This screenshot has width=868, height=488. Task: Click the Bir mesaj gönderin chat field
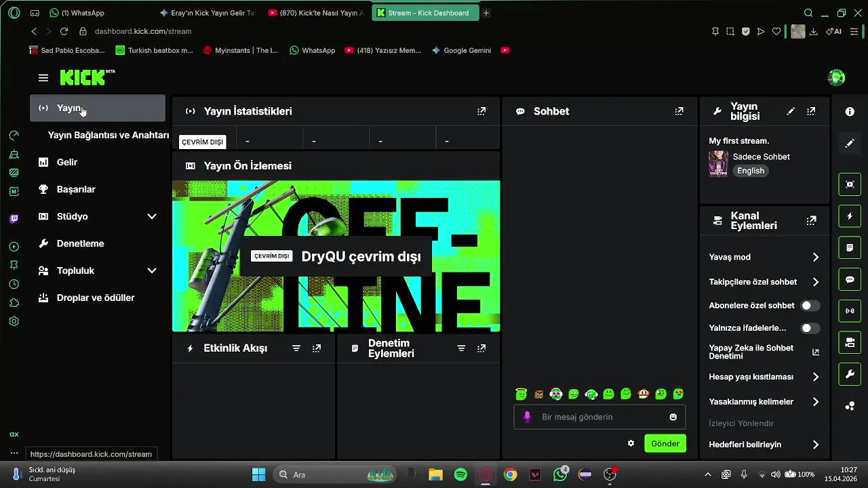[600, 417]
